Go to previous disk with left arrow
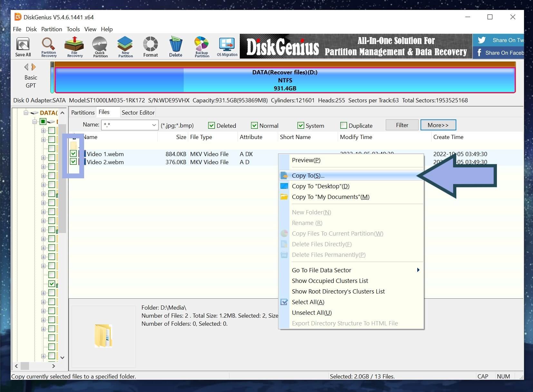 tap(26, 67)
